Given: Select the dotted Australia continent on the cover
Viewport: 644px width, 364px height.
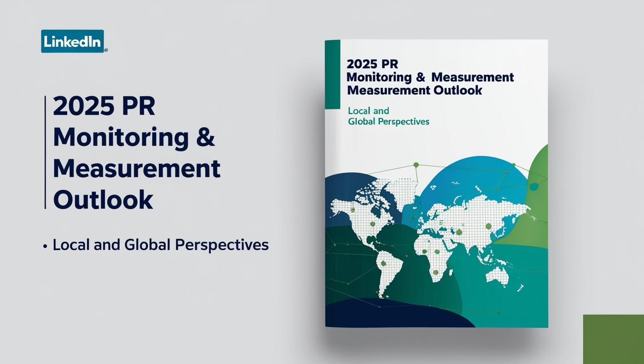Looking at the screenshot, I should click(x=497, y=275).
